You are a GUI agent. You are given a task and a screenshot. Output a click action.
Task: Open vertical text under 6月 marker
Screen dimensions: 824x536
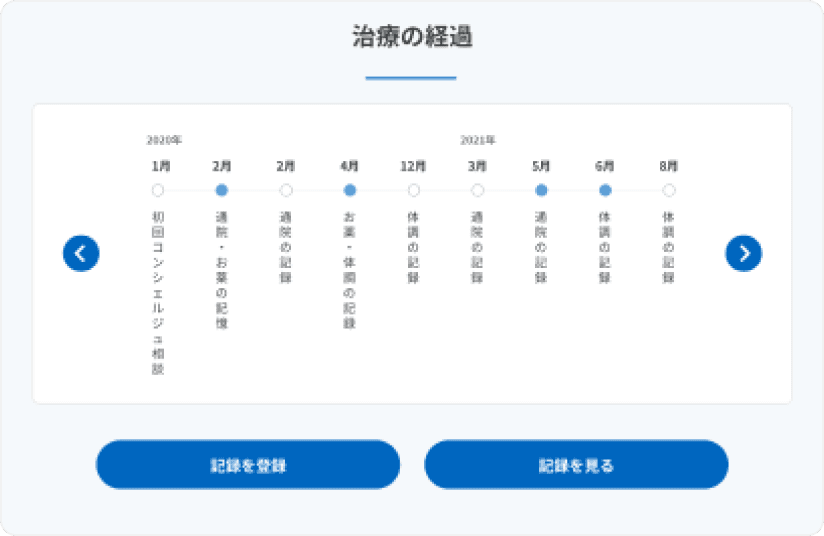[x=605, y=247]
